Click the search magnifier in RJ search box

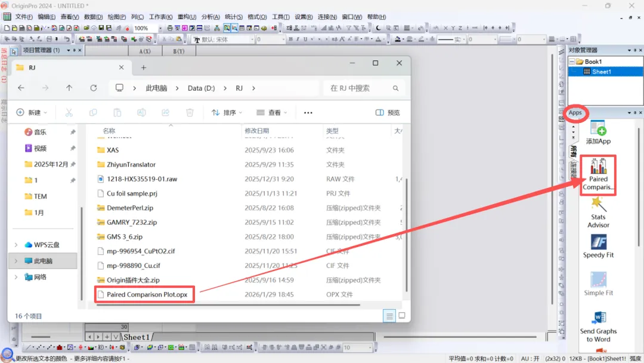pyautogui.click(x=395, y=88)
